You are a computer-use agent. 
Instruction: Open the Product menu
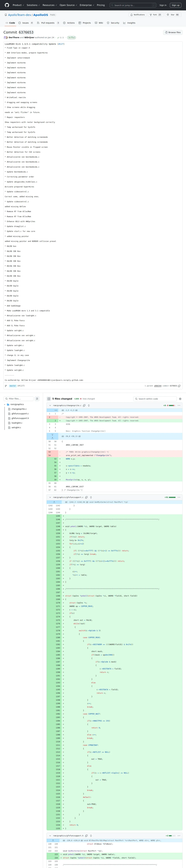tap(18, 5)
